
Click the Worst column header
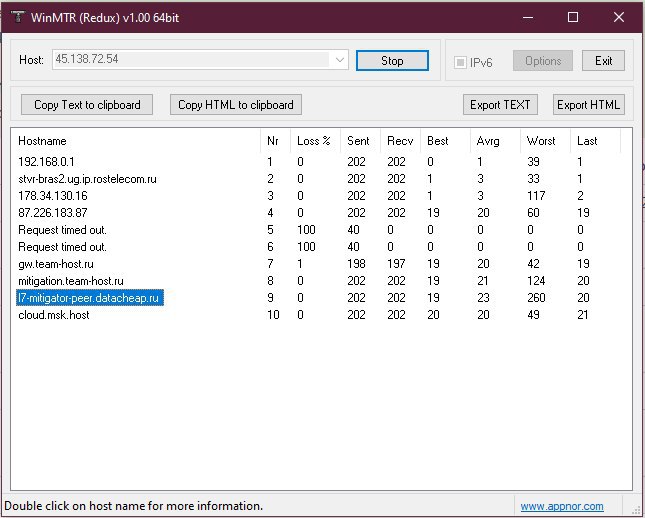[545, 141]
